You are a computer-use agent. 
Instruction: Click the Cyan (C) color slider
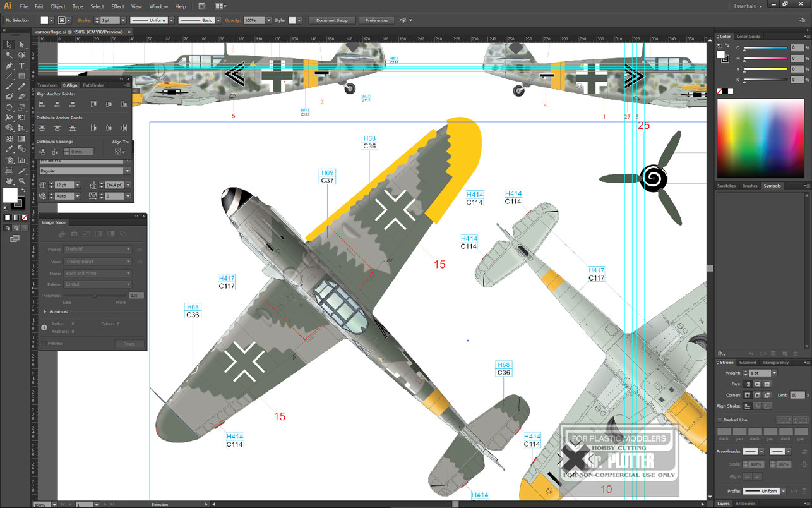[x=766, y=49]
